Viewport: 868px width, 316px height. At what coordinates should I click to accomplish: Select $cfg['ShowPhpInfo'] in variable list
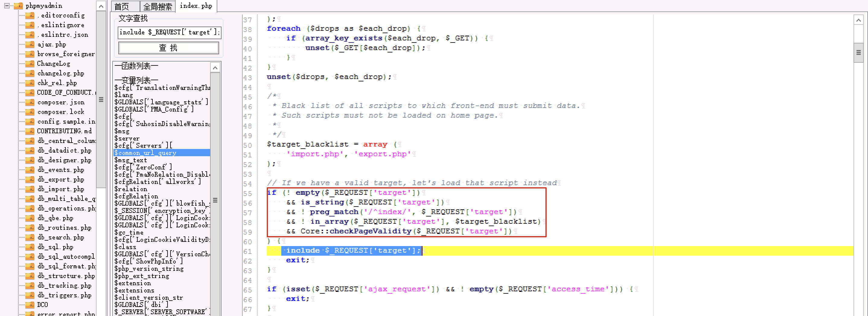(x=148, y=261)
